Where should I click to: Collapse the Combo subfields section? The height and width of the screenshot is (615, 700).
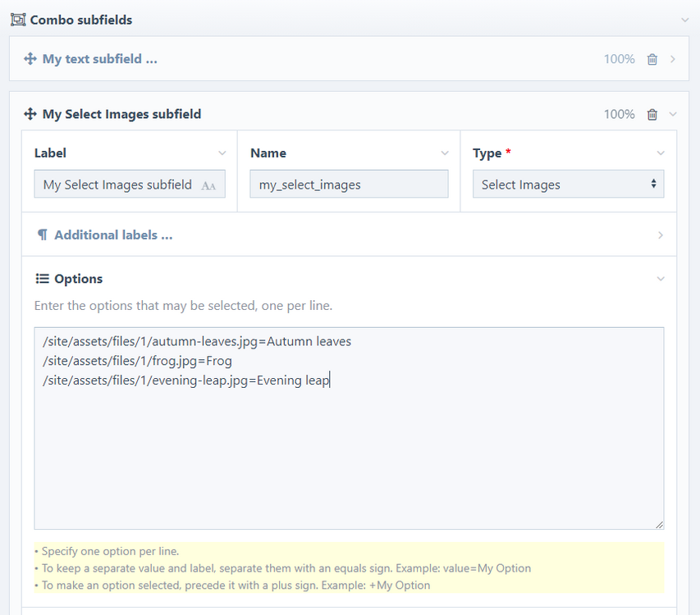pyautogui.click(x=685, y=20)
